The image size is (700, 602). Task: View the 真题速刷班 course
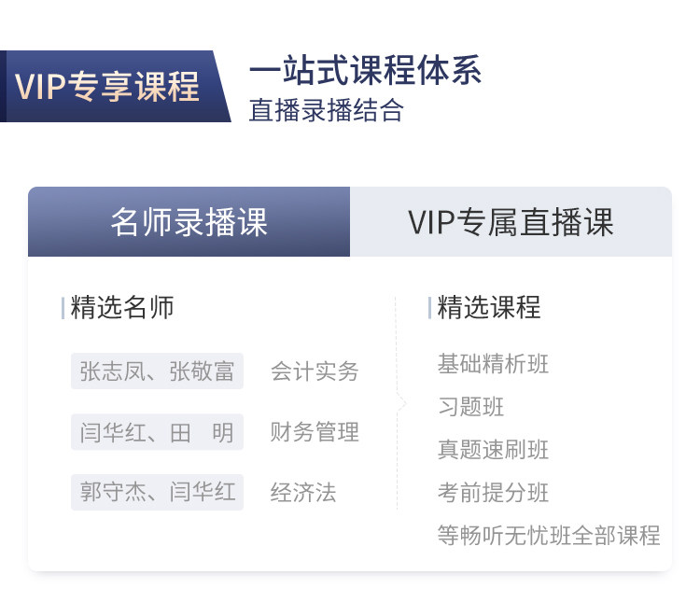[x=493, y=450]
